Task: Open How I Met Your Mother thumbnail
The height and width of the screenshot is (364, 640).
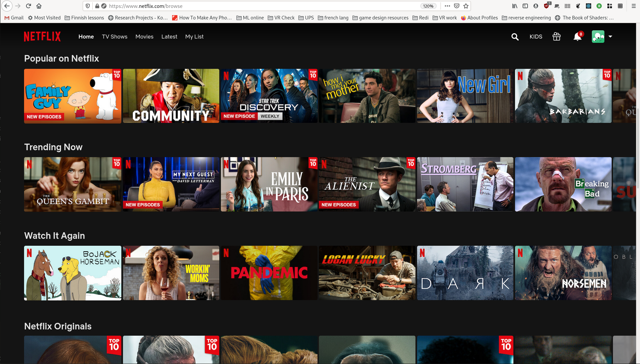Action: coord(367,96)
